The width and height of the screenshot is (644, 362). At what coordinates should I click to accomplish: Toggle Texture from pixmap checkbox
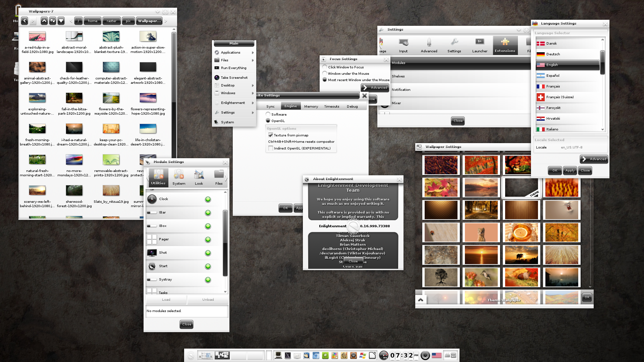pos(270,135)
